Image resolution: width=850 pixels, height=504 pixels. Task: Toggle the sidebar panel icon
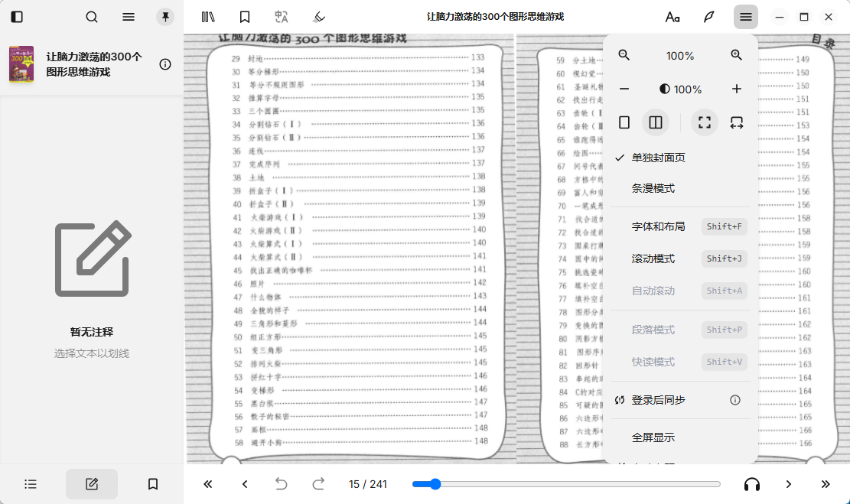(x=17, y=17)
